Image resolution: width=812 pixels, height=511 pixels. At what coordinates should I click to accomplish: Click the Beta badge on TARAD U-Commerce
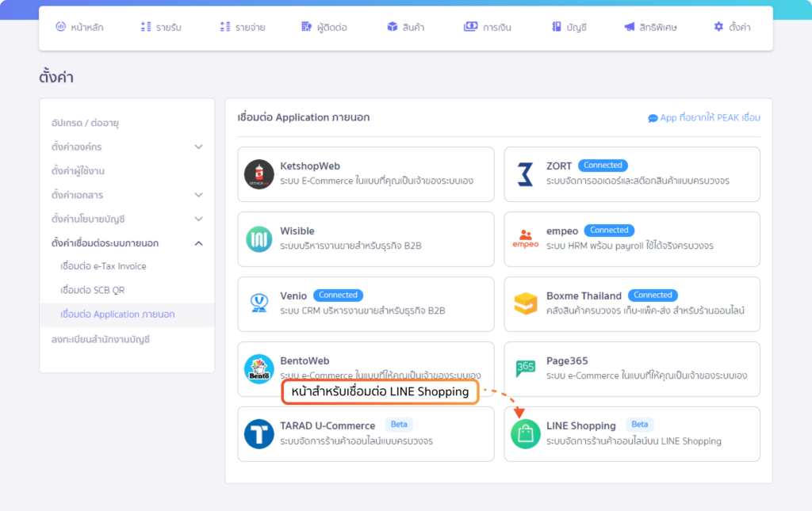coord(399,425)
